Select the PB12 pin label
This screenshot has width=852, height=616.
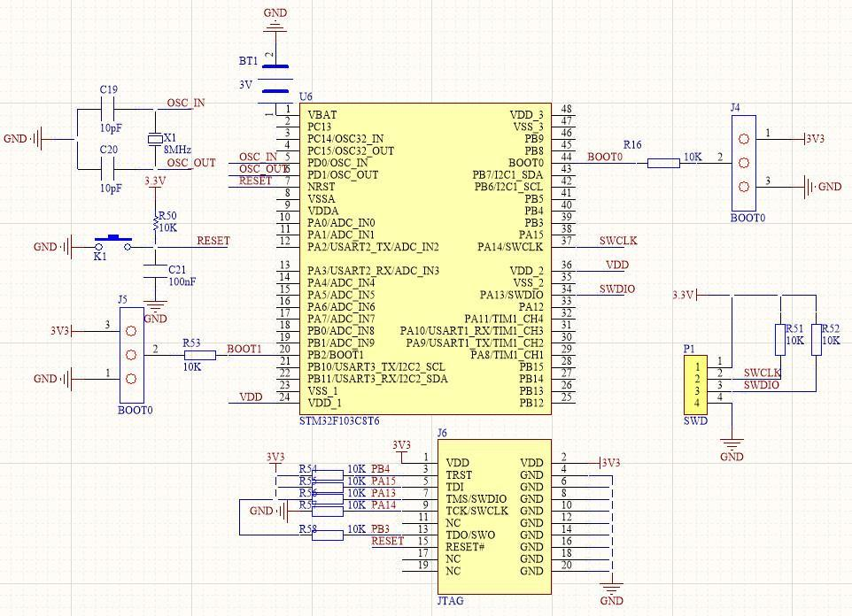(x=531, y=403)
